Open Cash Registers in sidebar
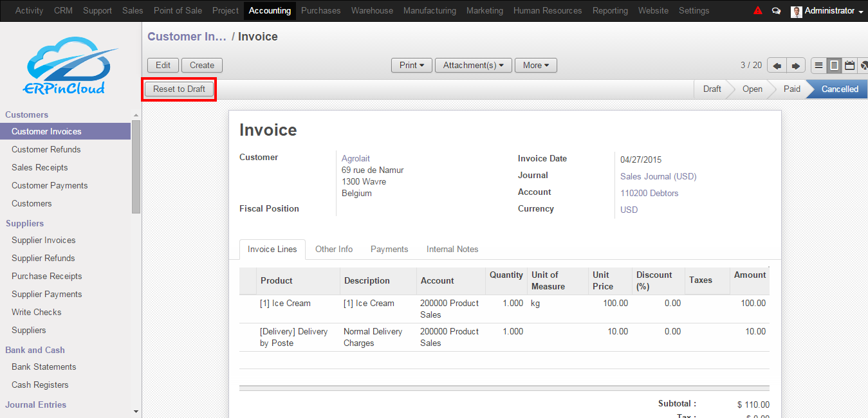This screenshot has width=868, height=418. (x=65, y=385)
